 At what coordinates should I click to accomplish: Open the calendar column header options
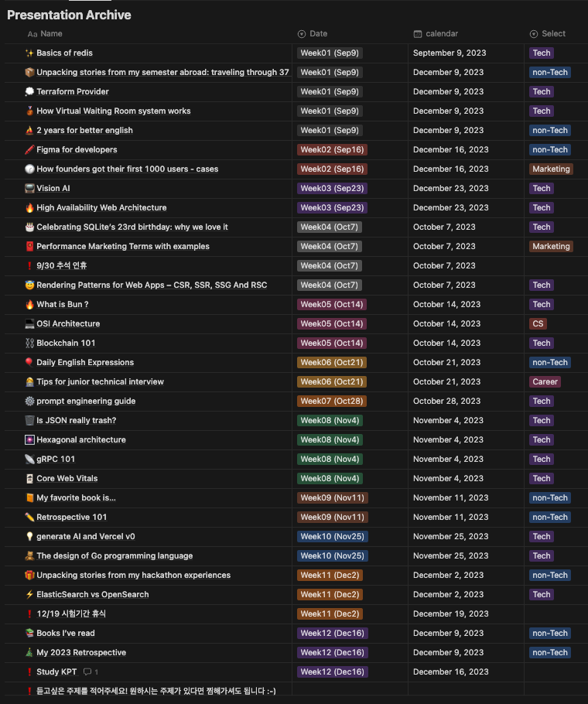[x=436, y=34]
